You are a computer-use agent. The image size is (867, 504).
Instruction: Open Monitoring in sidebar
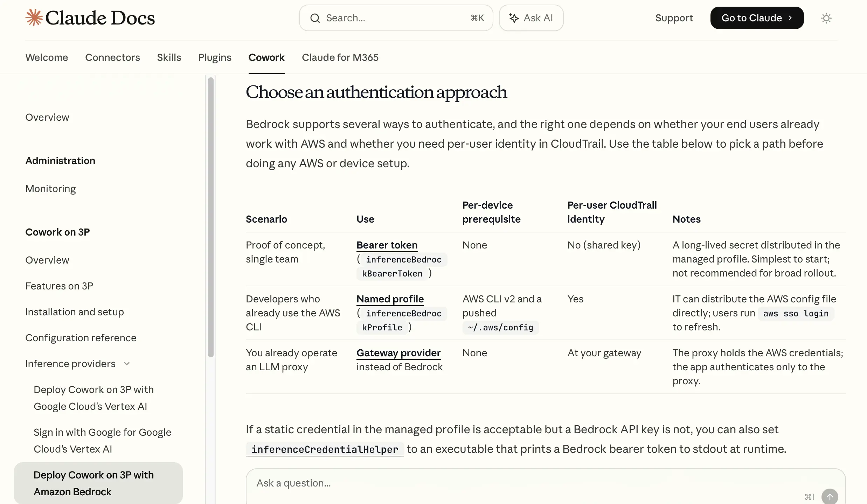[50, 189]
